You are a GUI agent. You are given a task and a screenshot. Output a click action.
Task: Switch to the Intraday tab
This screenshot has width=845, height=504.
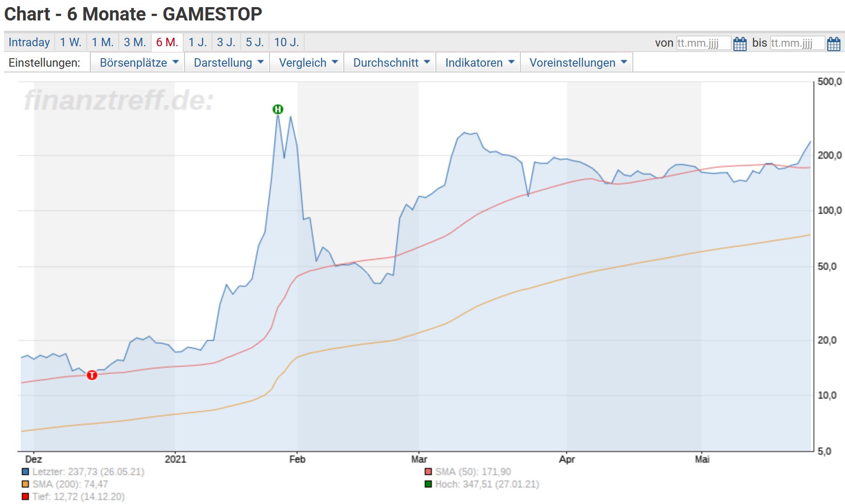[x=29, y=42]
